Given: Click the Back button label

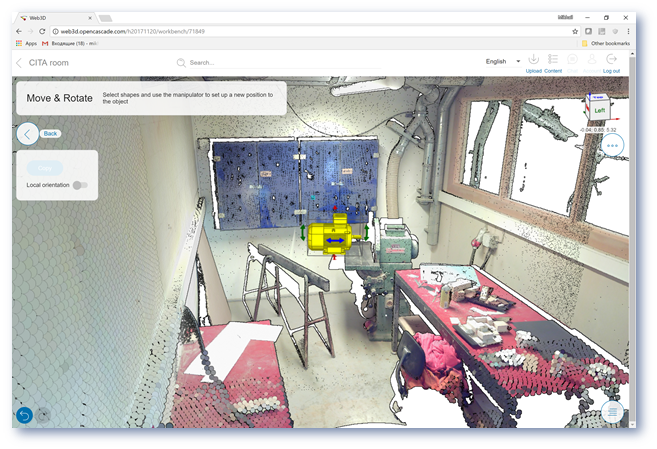Looking at the screenshot, I should point(51,133).
